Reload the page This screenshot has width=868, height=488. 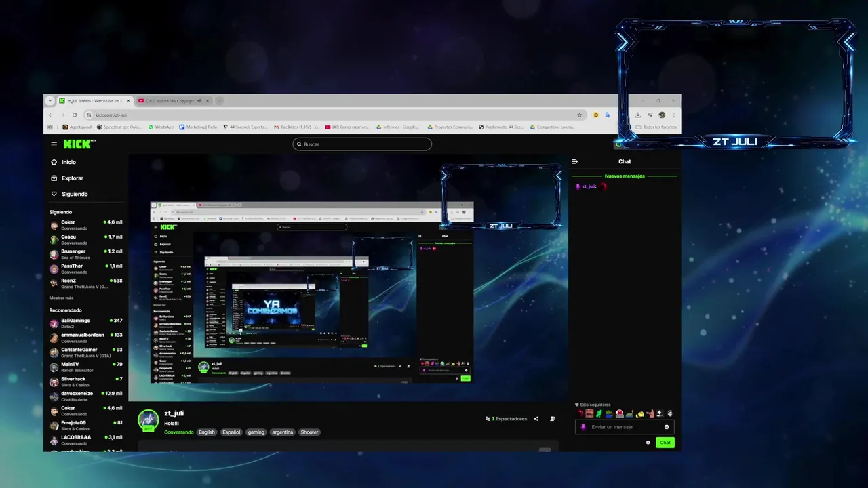tap(74, 115)
